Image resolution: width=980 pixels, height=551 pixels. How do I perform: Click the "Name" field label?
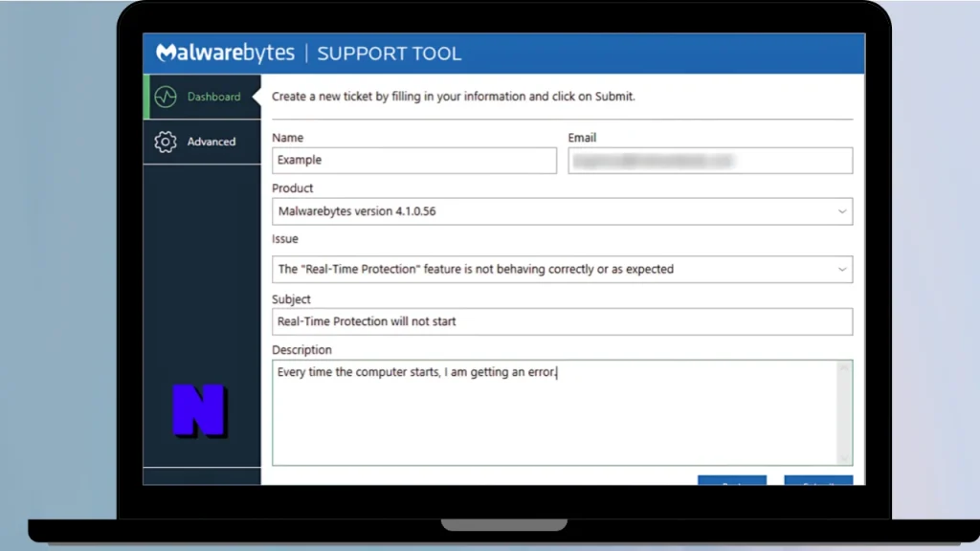click(x=287, y=138)
